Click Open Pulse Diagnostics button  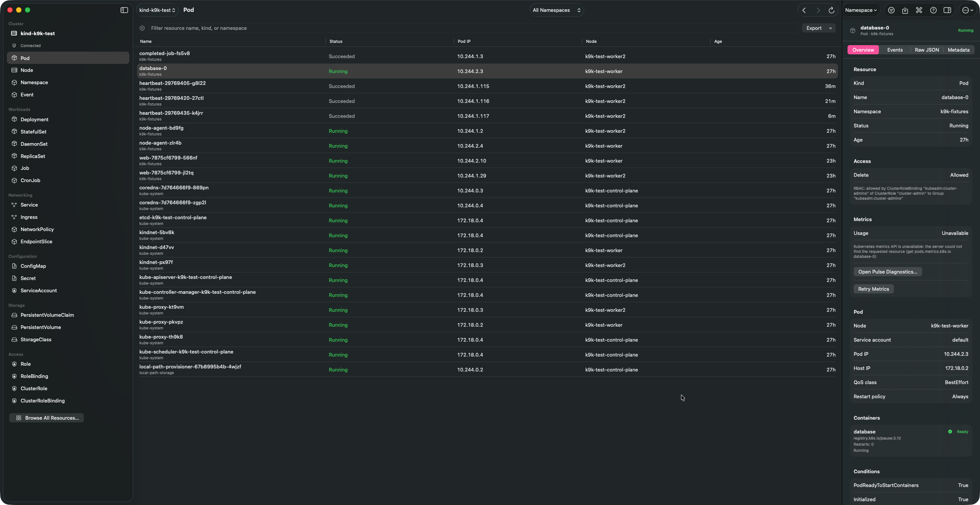[887, 272]
